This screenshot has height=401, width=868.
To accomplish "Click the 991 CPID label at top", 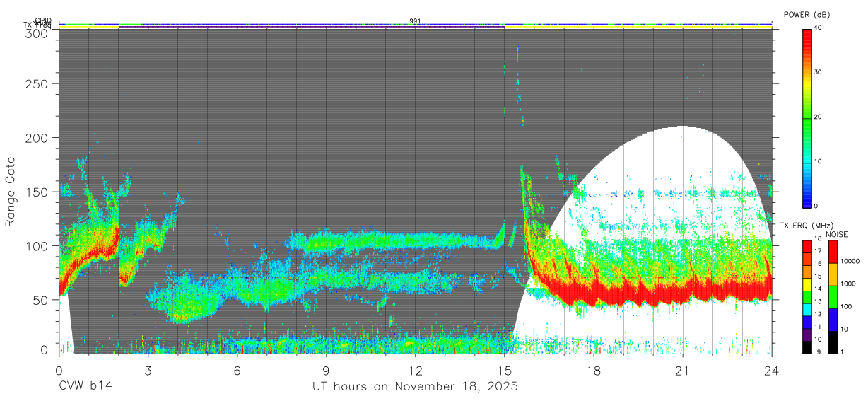I will [415, 21].
